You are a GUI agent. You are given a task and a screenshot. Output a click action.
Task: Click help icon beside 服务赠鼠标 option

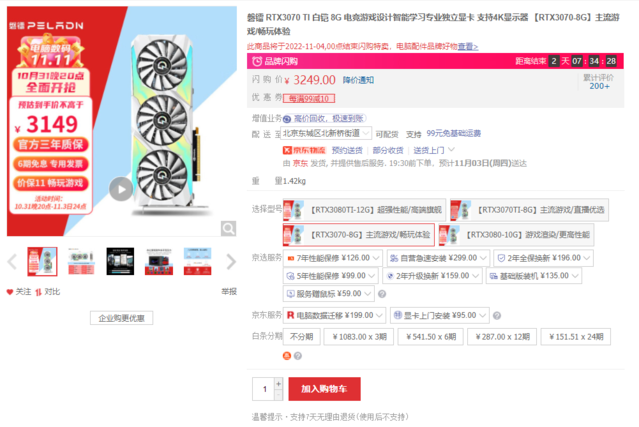(x=382, y=294)
